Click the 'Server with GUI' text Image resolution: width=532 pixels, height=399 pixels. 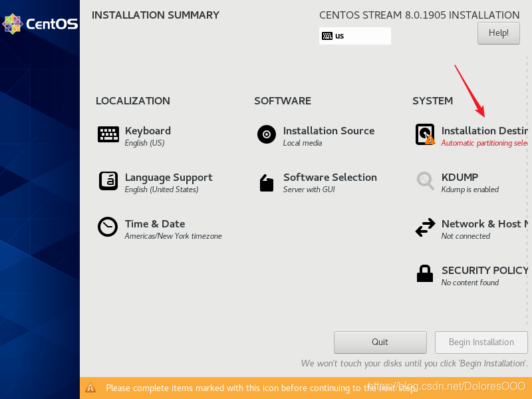(309, 190)
